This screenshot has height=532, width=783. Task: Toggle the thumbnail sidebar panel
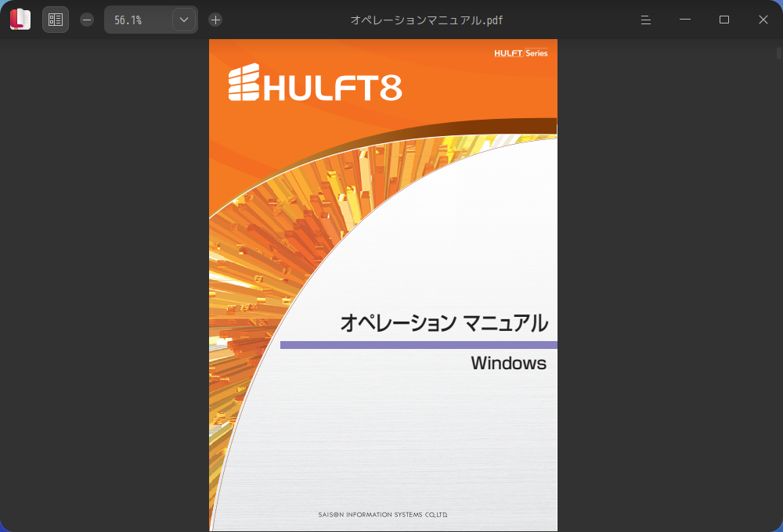56,20
